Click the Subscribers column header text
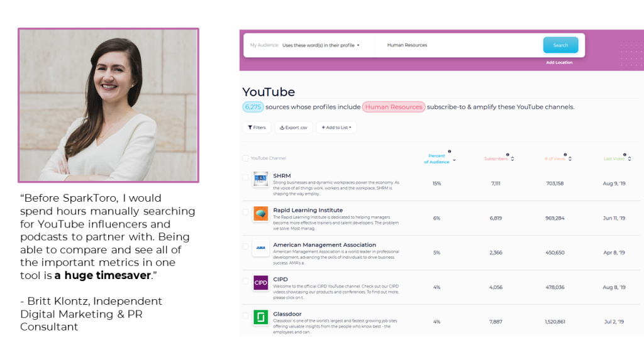This screenshot has width=644, height=362. point(496,159)
